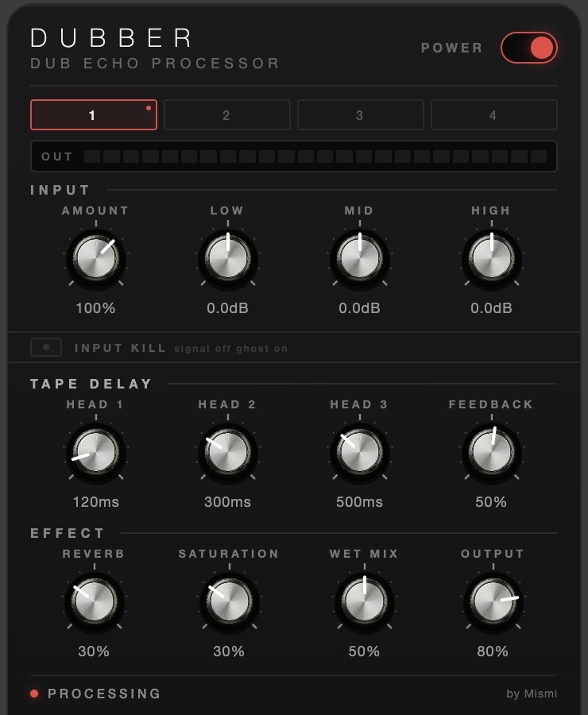Select preset slot 1
Image resolution: width=588 pixels, height=715 pixels.
[94, 115]
